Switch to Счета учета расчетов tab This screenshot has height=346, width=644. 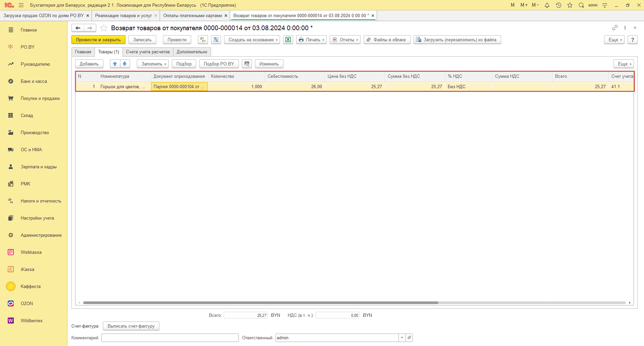(x=148, y=52)
